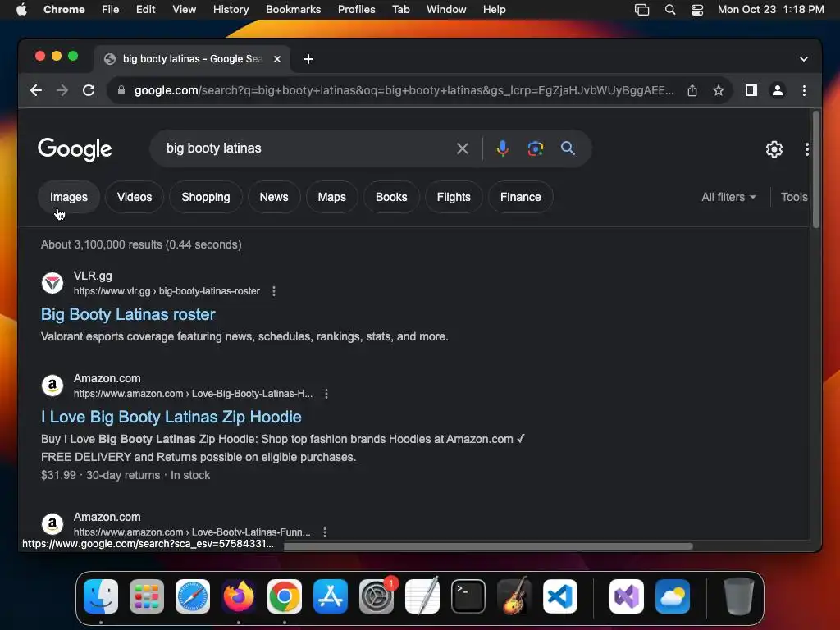840x630 pixels.
Task: Open options for the Love-Booty-Latinas-Funn result
Action: click(x=325, y=532)
